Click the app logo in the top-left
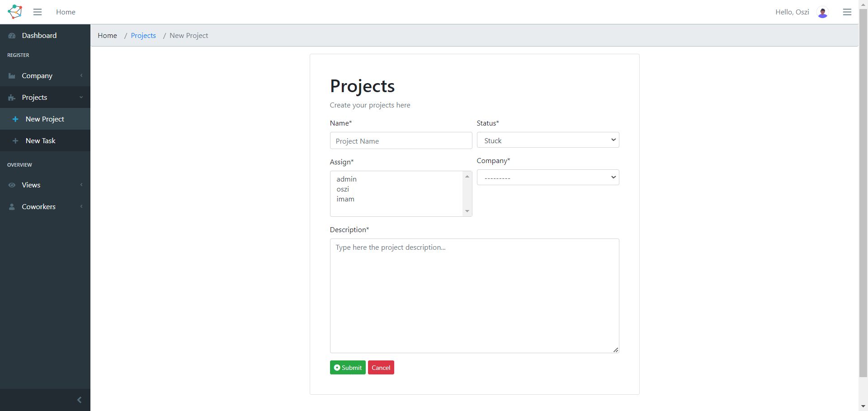The image size is (868, 411). (x=15, y=12)
